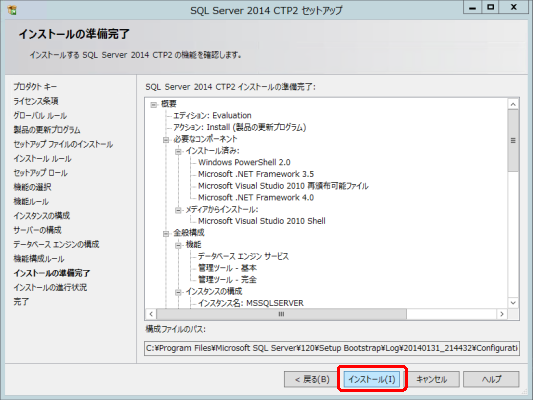The height and width of the screenshot is (400, 533).
Task: Select データベース エンジン サービス row
Action: [243, 256]
